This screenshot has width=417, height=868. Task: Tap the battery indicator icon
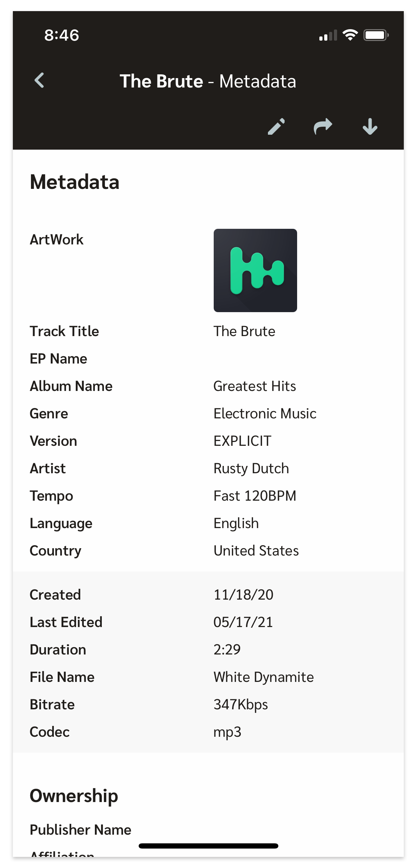[376, 35]
